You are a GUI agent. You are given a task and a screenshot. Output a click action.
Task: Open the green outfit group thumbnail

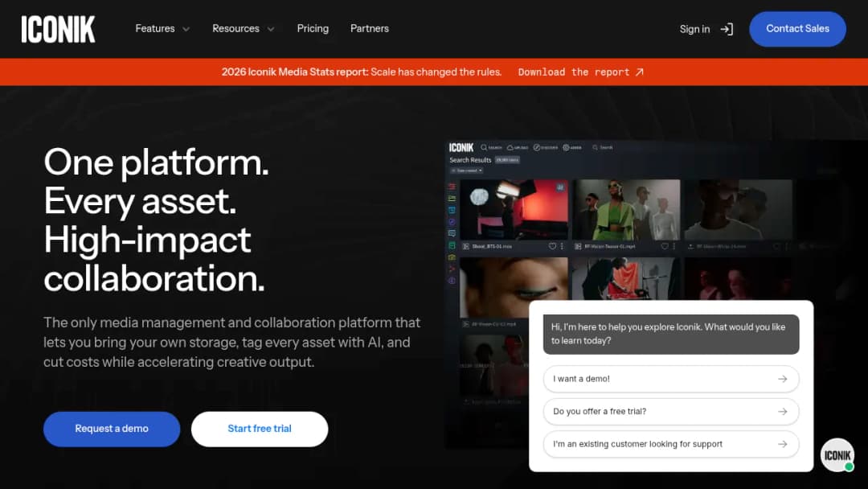(x=626, y=209)
